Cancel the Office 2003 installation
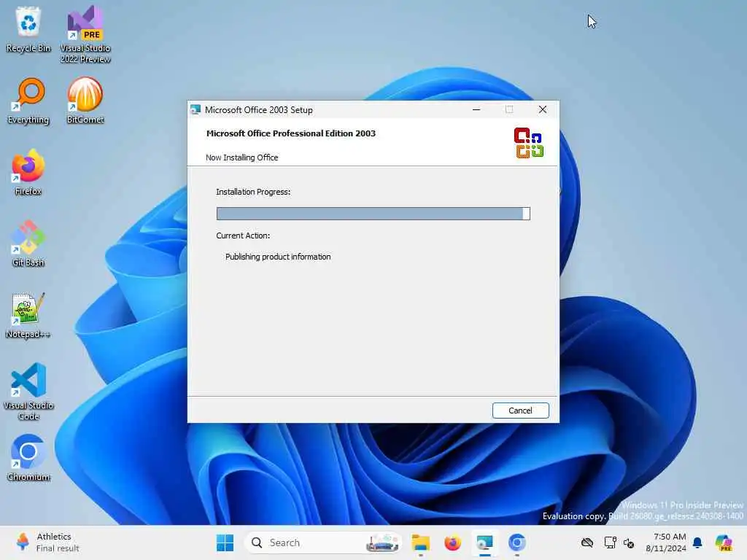 (520, 411)
